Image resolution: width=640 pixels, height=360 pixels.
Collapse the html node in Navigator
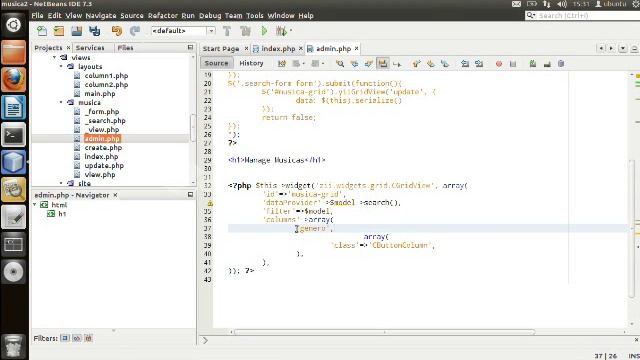pyautogui.click(x=35, y=204)
